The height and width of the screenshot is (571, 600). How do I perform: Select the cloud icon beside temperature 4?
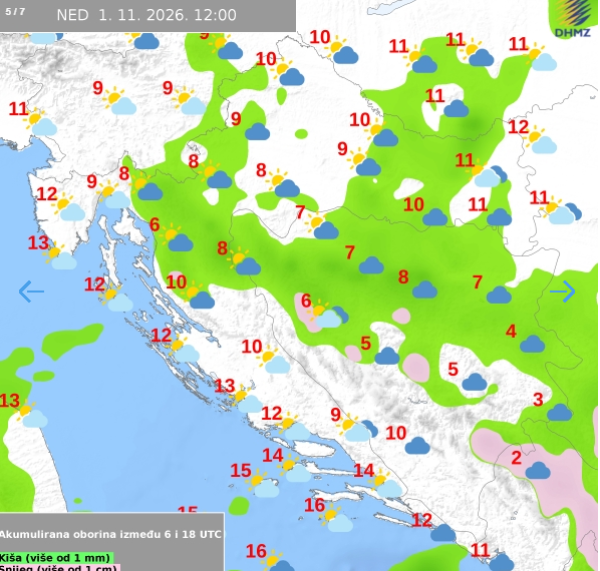[532, 344]
